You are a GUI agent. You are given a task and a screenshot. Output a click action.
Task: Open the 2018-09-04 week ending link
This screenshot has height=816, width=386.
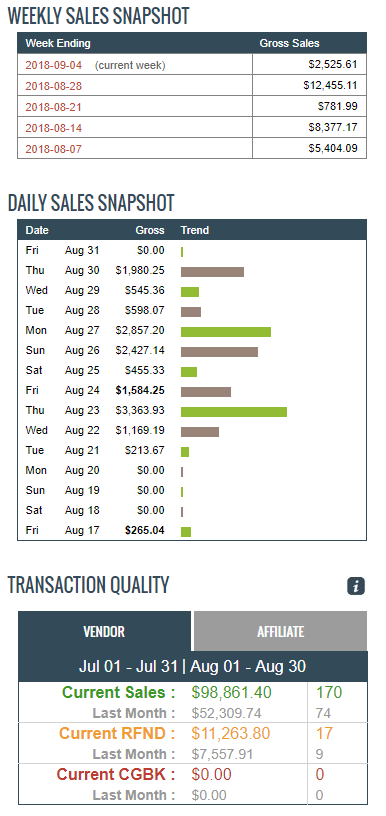54,66
